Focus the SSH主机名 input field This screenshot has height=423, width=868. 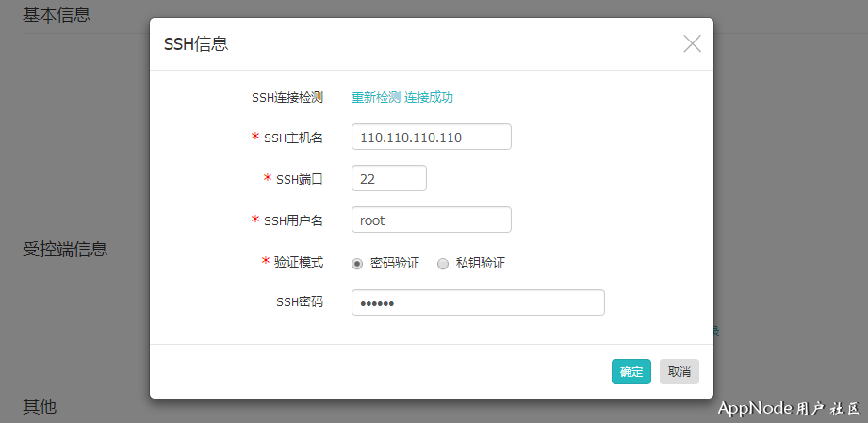tap(431, 138)
